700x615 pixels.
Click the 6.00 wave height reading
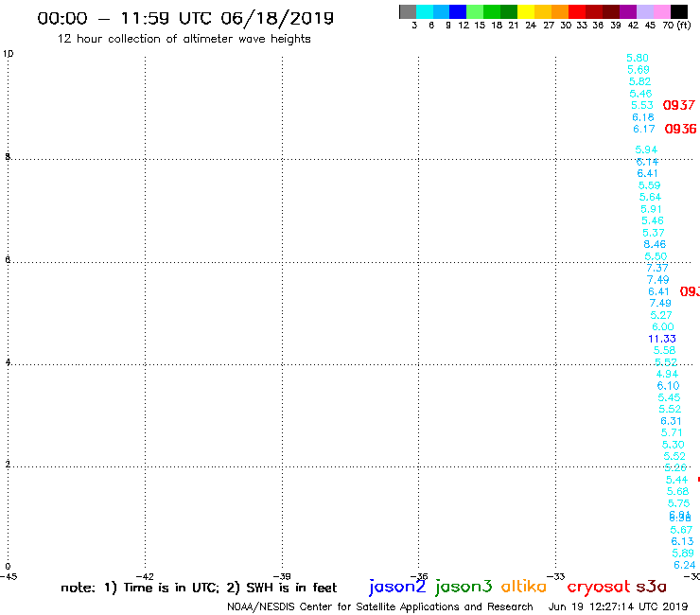tap(662, 327)
